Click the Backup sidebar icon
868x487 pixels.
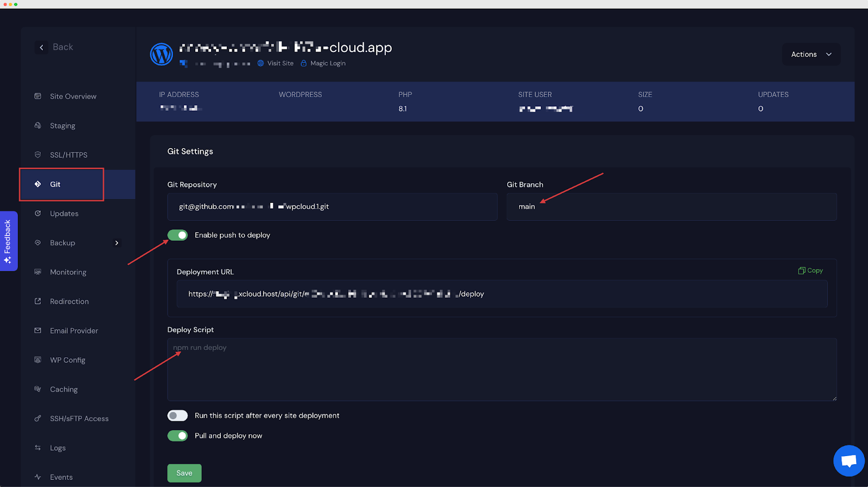tap(37, 242)
